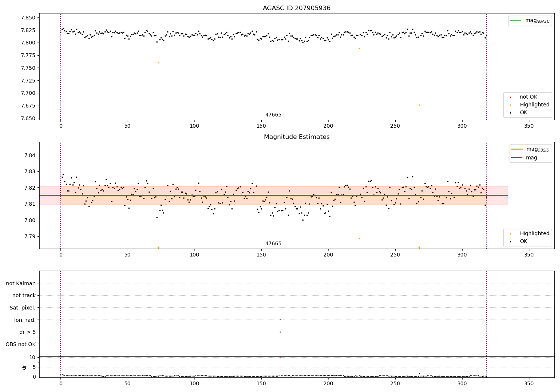This screenshot has height=392, width=560.
Task: Click the data point on the 'dr > 5' row
Action: [x=280, y=332]
